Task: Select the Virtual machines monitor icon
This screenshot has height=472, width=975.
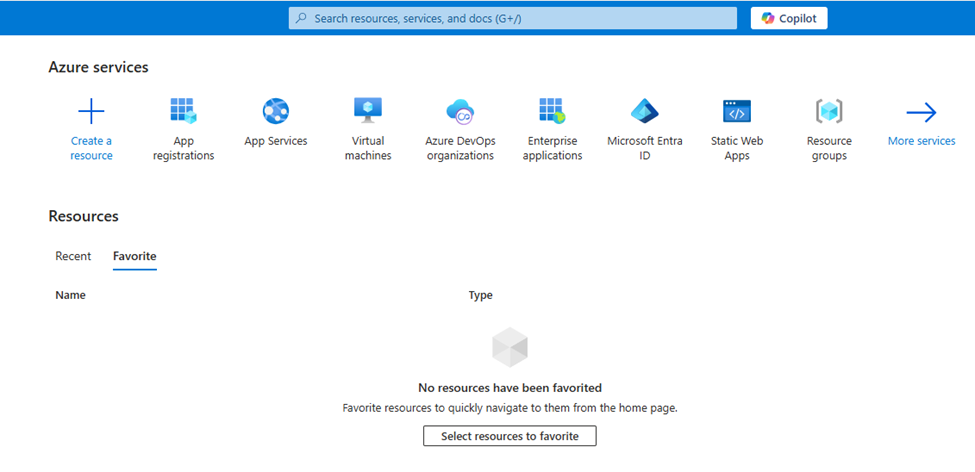Action: point(368,110)
